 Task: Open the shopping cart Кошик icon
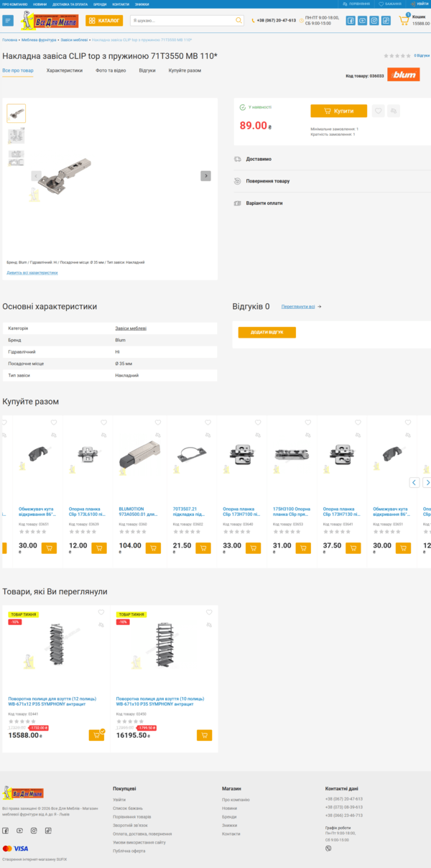404,20
